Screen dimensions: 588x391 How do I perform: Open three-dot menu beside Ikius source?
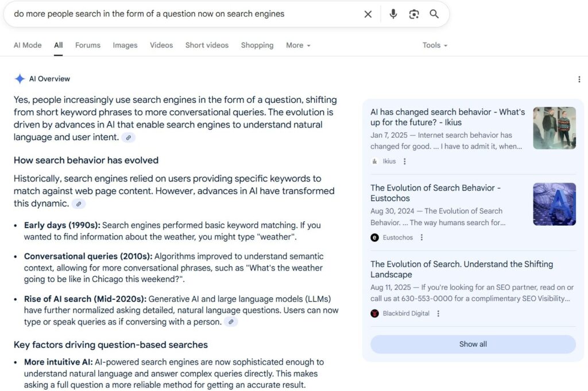pyautogui.click(x=404, y=161)
